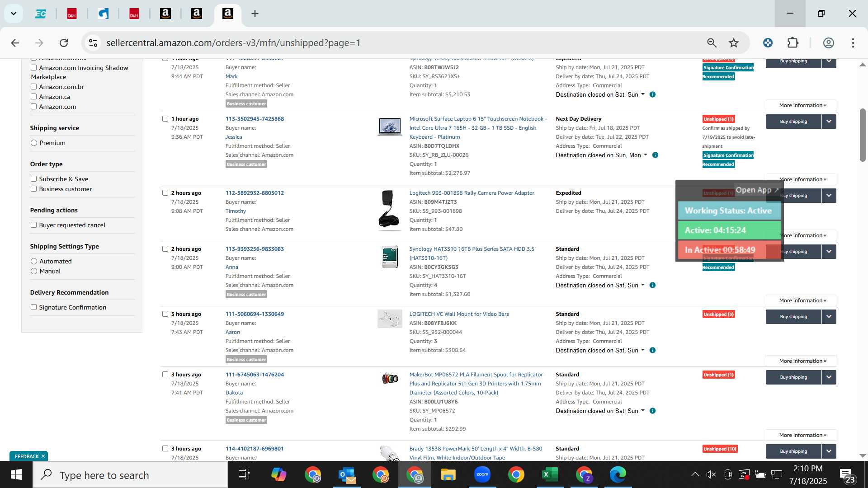The image size is (868, 488).
Task: Open a new browser tab
Action: [x=255, y=14]
